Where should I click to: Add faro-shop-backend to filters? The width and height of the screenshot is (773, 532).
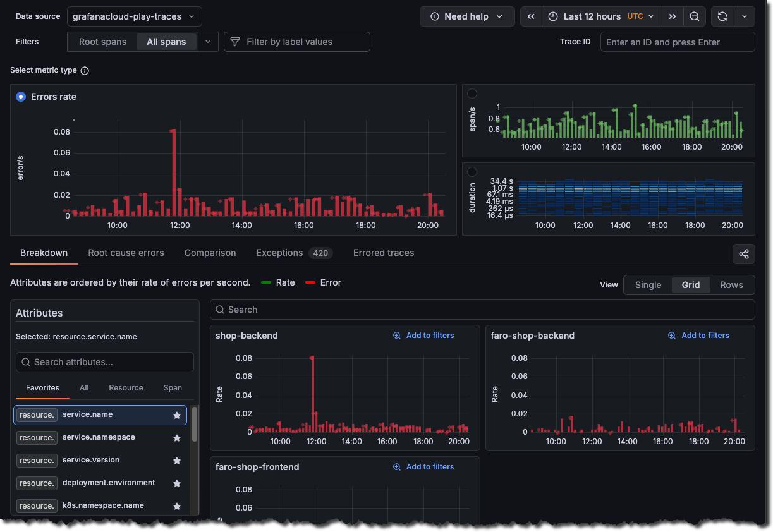pos(698,336)
